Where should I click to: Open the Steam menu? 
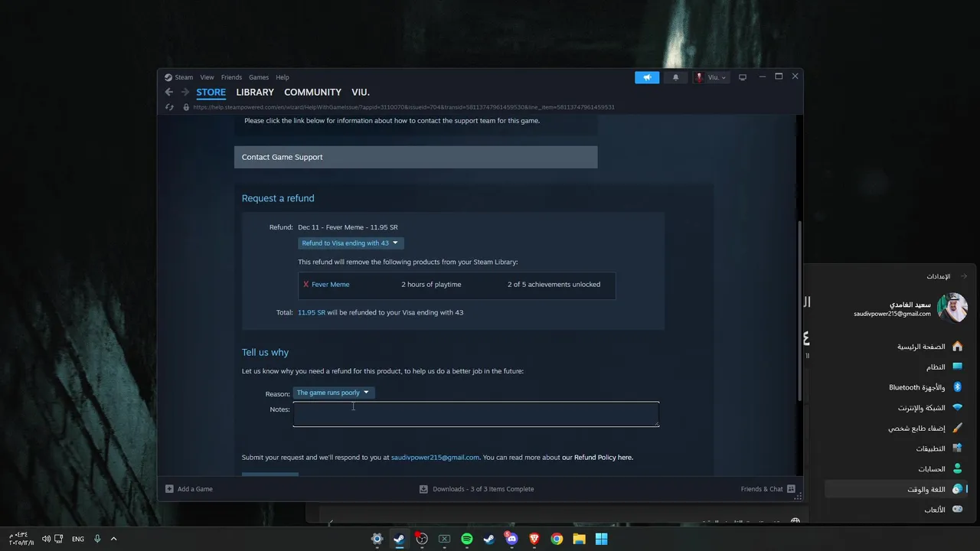[179, 77]
